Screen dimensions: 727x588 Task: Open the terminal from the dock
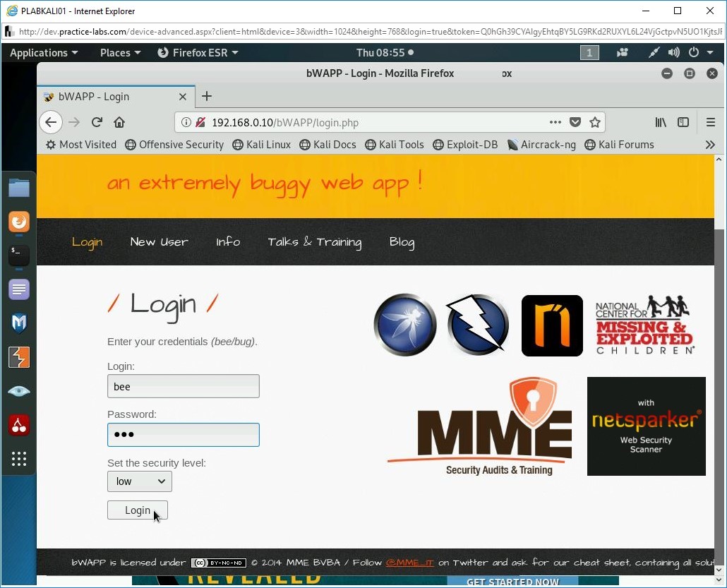tap(19, 256)
